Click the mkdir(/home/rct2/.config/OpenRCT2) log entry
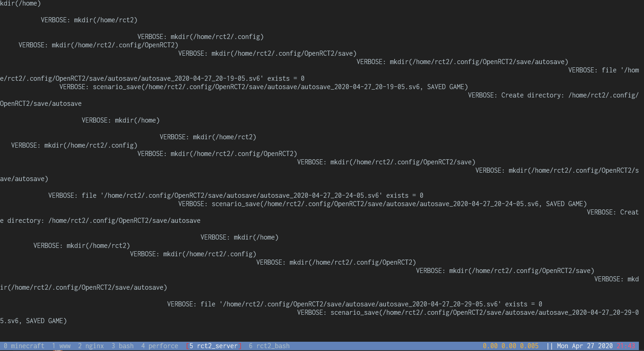Viewport: 644px width, 351px height. click(98, 45)
